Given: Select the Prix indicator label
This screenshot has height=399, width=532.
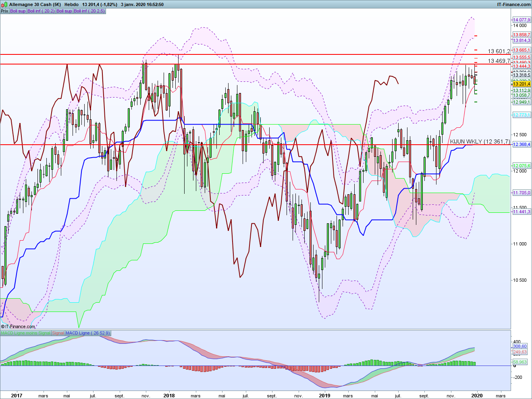Looking at the screenshot, I should click(x=4, y=11).
